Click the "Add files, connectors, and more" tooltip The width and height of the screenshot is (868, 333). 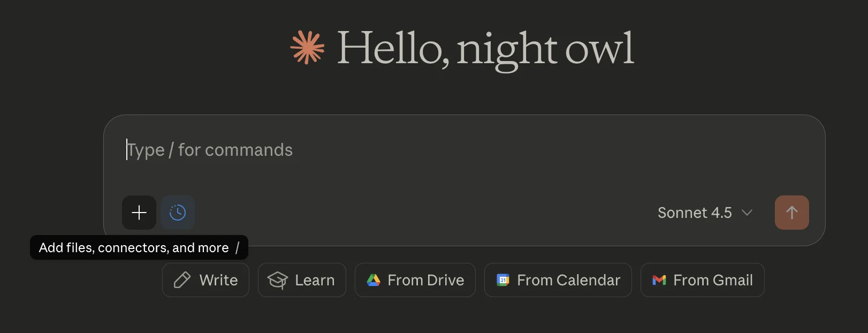(x=134, y=248)
